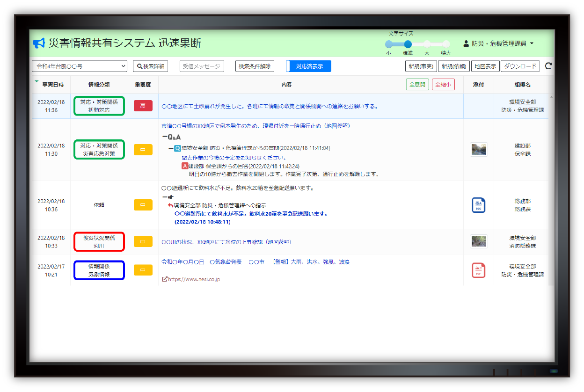Click the 新規(事実) button
This screenshot has height=392, width=584.
[420, 66]
